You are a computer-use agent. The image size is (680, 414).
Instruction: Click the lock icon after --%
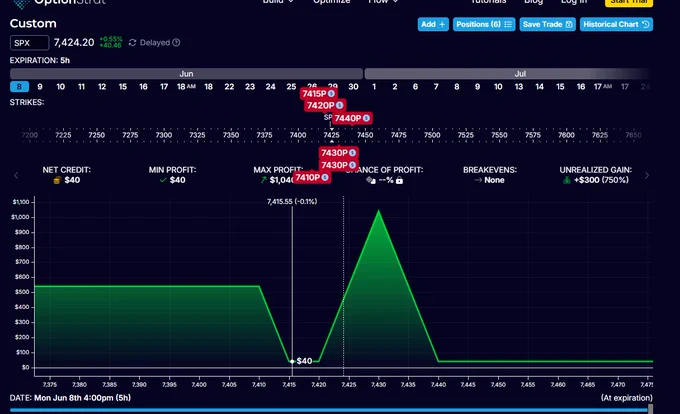coord(399,180)
